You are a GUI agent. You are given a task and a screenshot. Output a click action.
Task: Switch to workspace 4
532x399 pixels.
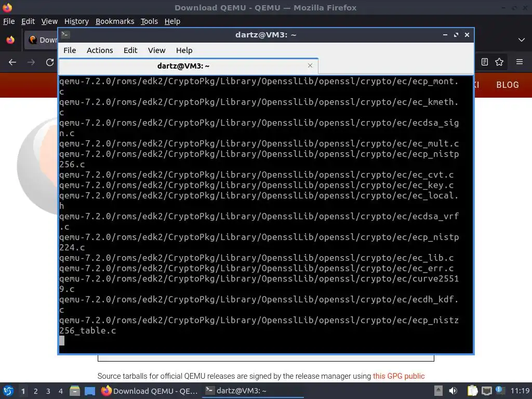click(61, 391)
